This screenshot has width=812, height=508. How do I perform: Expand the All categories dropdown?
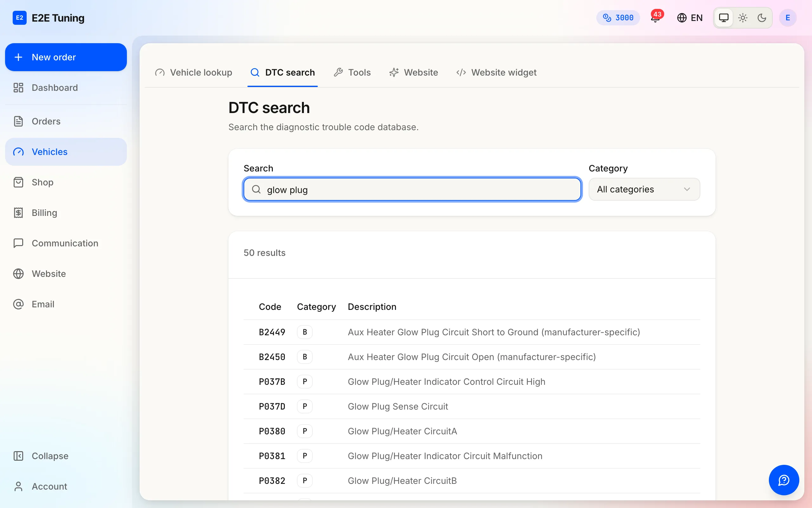(644, 190)
